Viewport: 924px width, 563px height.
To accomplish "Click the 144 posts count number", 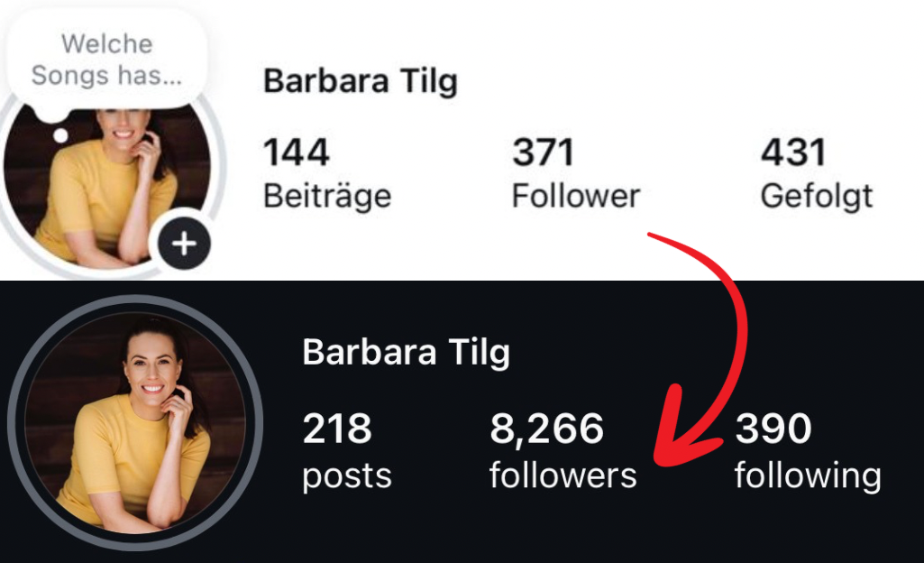I will tap(296, 152).
